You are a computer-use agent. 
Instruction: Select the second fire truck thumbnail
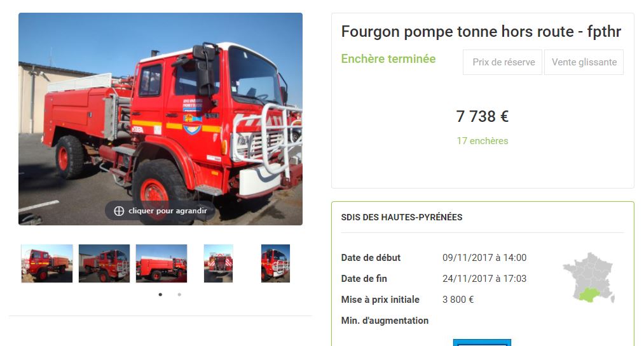click(x=104, y=263)
